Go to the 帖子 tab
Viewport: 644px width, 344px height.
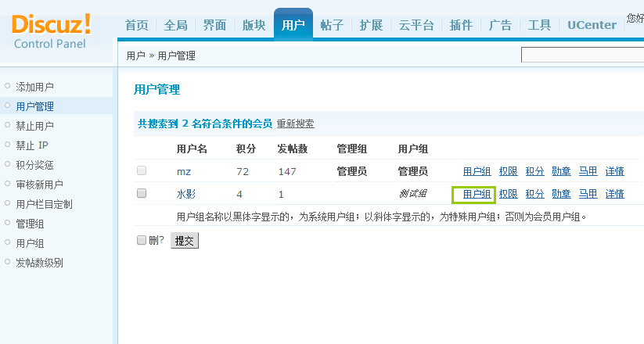(x=332, y=25)
